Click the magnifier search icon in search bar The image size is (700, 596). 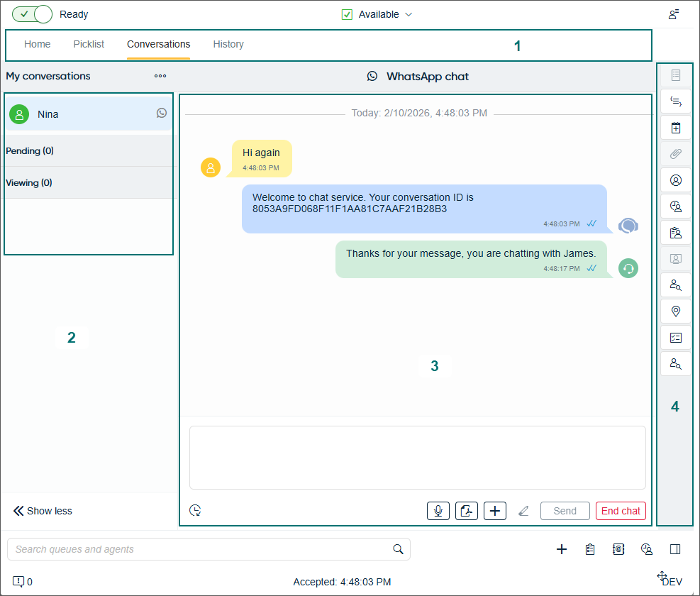(398, 549)
